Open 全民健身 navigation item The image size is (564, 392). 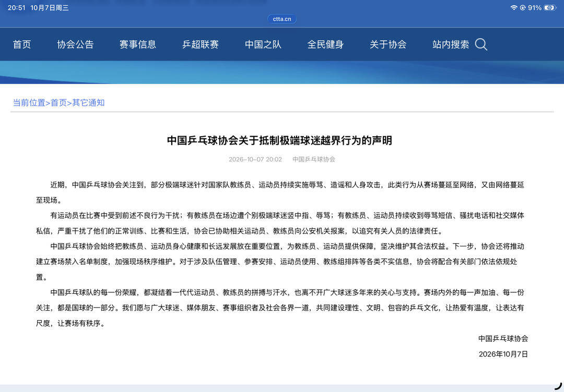[x=325, y=44]
